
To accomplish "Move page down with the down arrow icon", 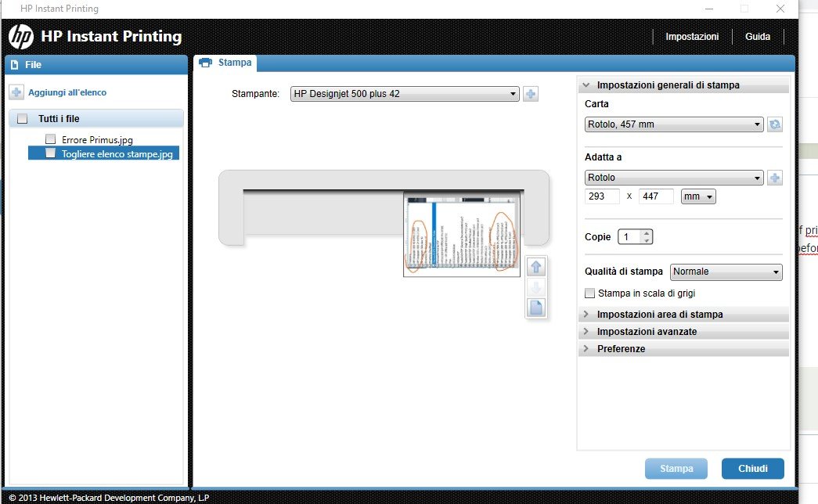I will click(x=535, y=287).
